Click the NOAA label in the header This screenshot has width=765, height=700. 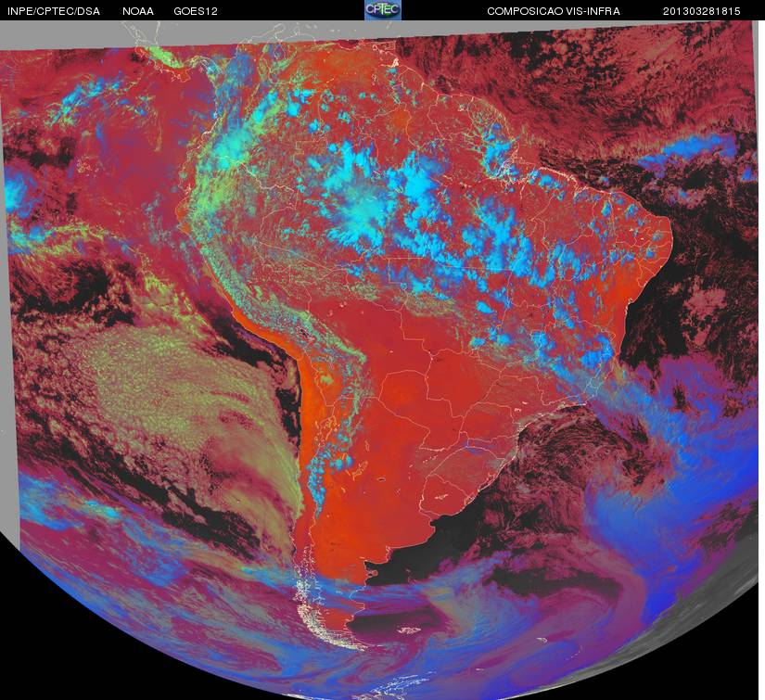(x=138, y=11)
